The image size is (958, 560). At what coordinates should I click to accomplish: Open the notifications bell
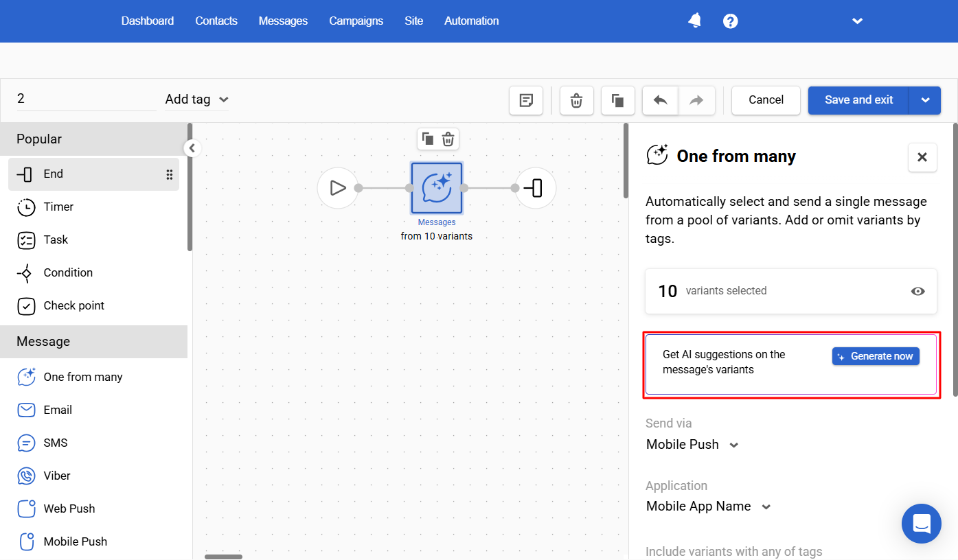click(695, 21)
